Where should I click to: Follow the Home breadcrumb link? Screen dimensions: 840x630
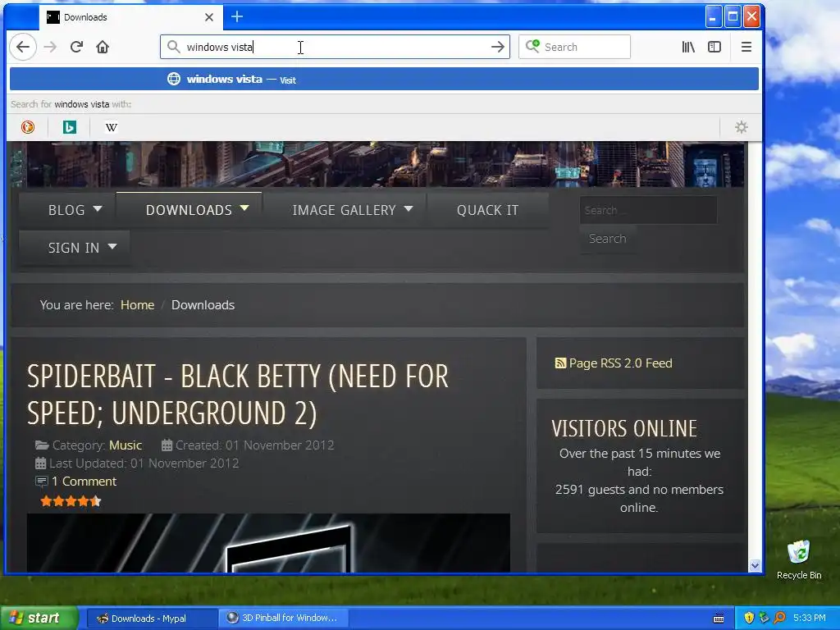point(137,305)
